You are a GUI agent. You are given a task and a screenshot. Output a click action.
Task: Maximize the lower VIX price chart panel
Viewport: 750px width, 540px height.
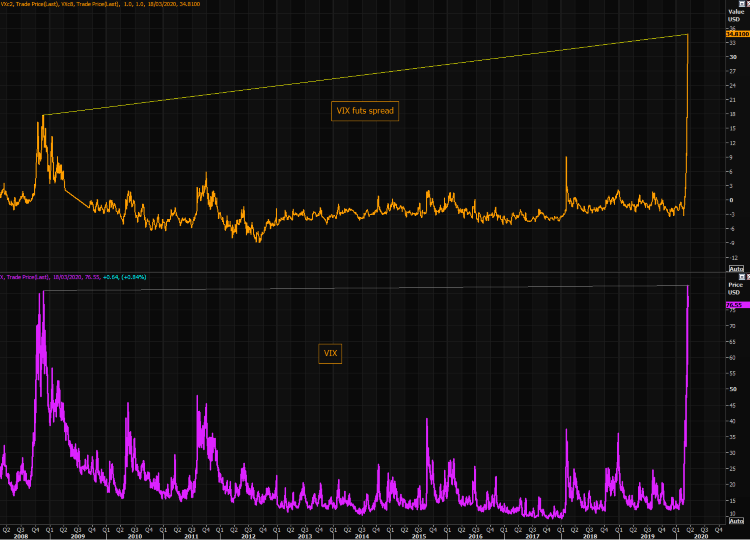pos(742,277)
